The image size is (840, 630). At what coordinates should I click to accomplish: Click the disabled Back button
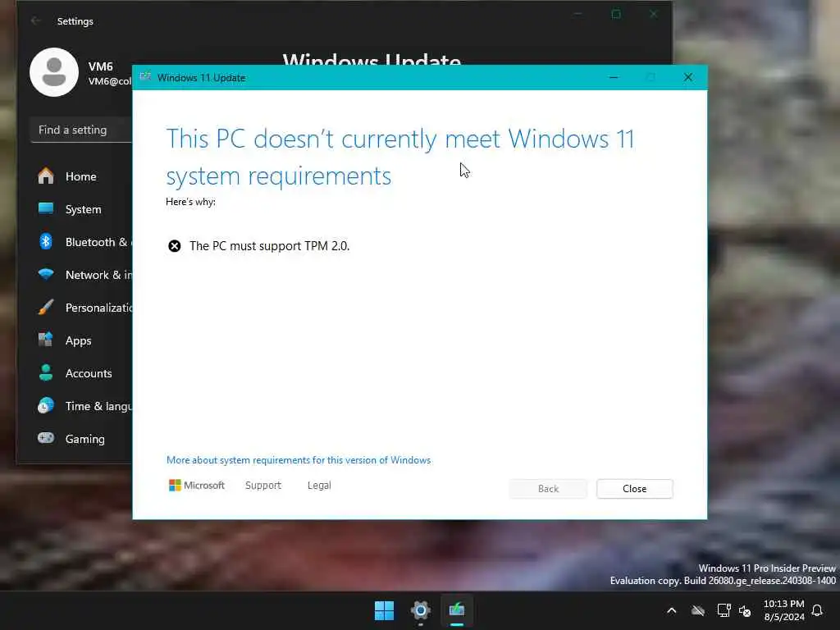point(548,489)
